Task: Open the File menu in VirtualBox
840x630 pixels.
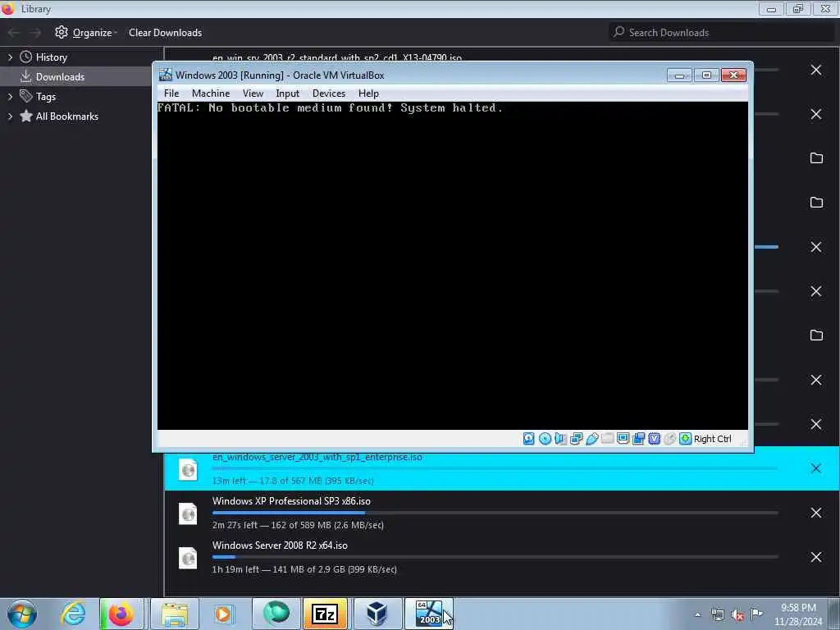Action: (x=171, y=94)
